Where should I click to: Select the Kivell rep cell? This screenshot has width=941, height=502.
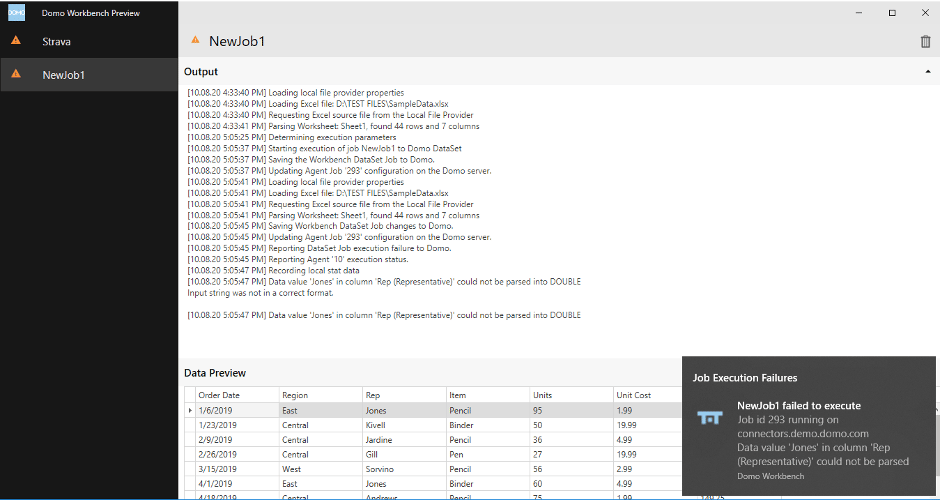pyautogui.click(x=404, y=425)
